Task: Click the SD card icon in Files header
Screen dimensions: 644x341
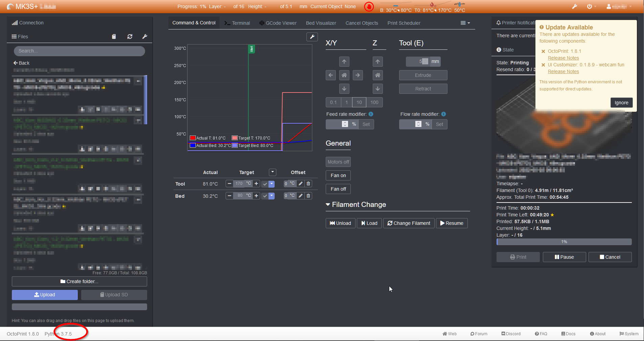Action: [114, 37]
